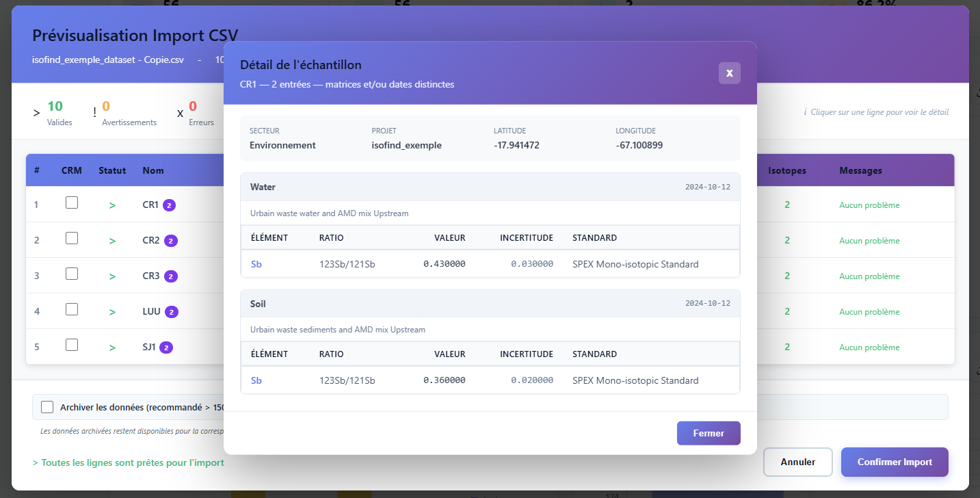The height and width of the screenshot is (498, 980).
Task: Enable the CRM checkbox for row CR1
Action: 71,202
